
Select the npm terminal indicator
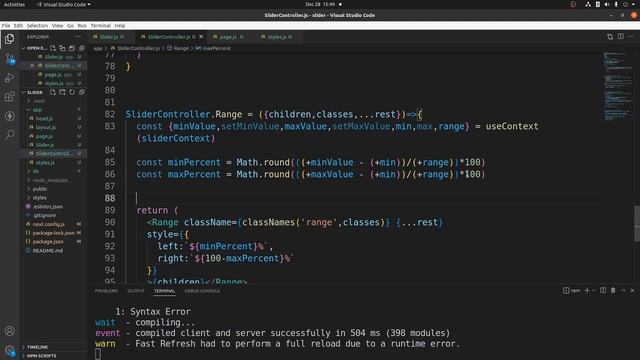[571, 291]
